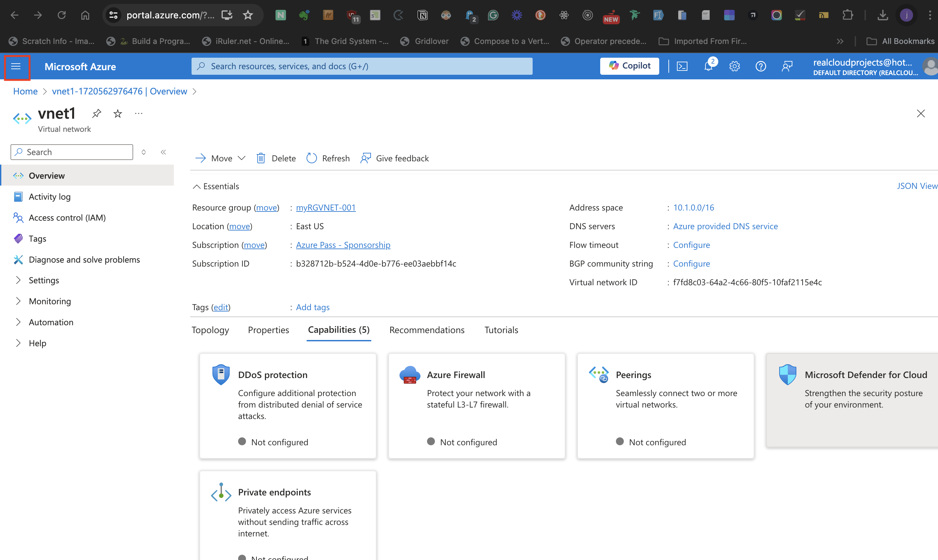Expand the Monitoring menu group
938x560 pixels.
pyautogui.click(x=18, y=301)
